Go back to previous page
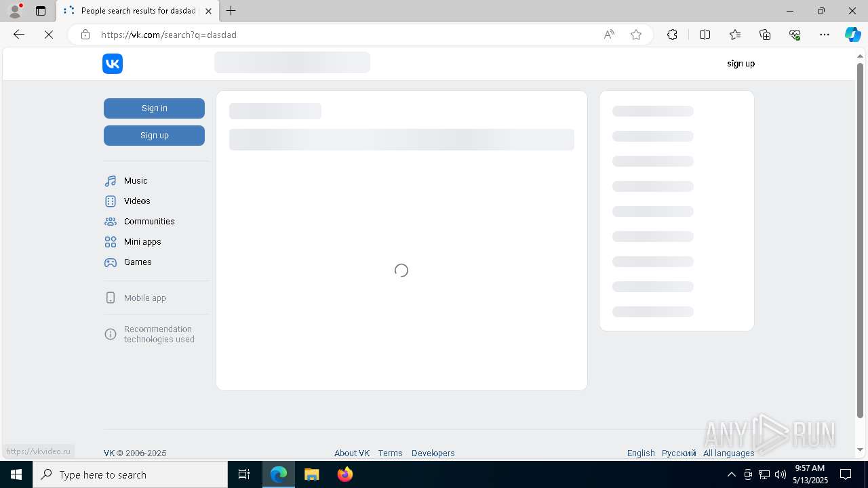Viewport: 868px width, 488px height. click(19, 35)
